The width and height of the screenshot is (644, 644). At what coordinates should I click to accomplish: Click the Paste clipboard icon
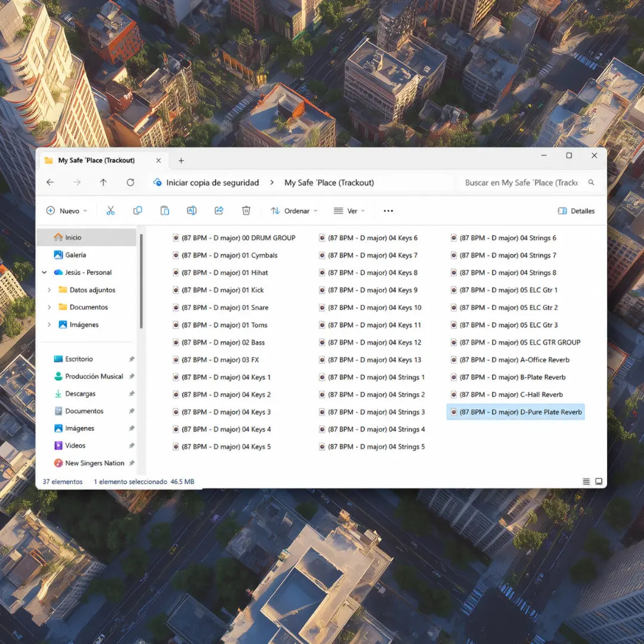pyautogui.click(x=165, y=210)
